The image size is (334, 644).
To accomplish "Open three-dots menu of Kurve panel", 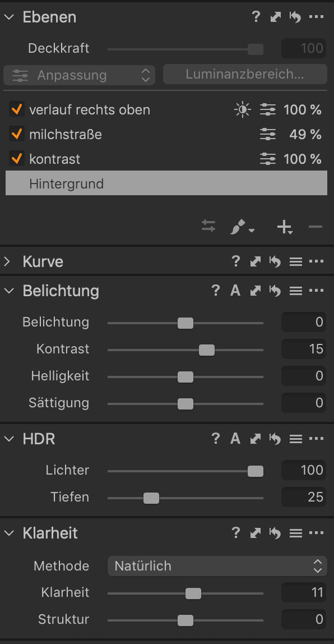I will tap(316, 261).
